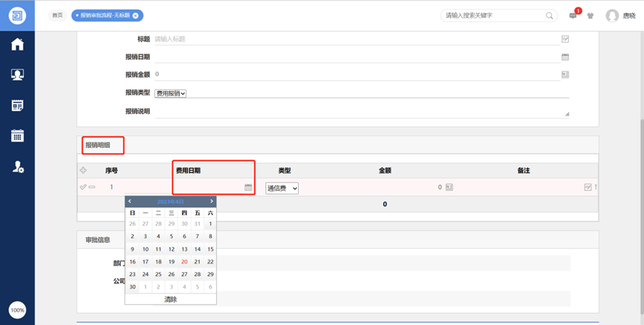Click the 100% zoom indicator
This screenshot has height=325, width=644.
(x=17, y=310)
